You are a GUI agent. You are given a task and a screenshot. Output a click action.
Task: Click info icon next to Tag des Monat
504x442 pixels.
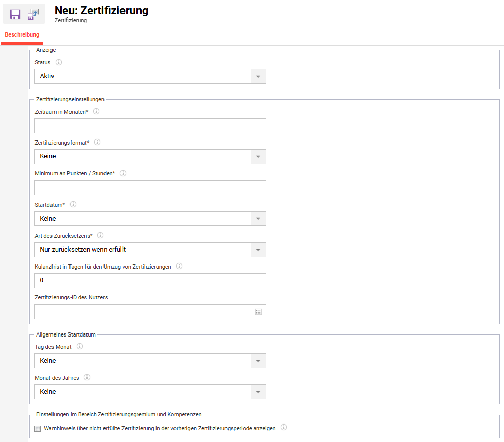coord(80,346)
